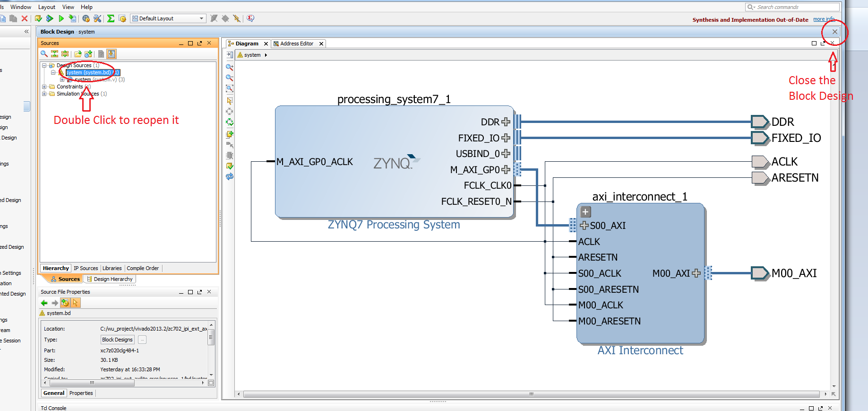Open the project settings gear icon
Image resolution: width=868 pixels, height=411 pixels.
(86, 18)
